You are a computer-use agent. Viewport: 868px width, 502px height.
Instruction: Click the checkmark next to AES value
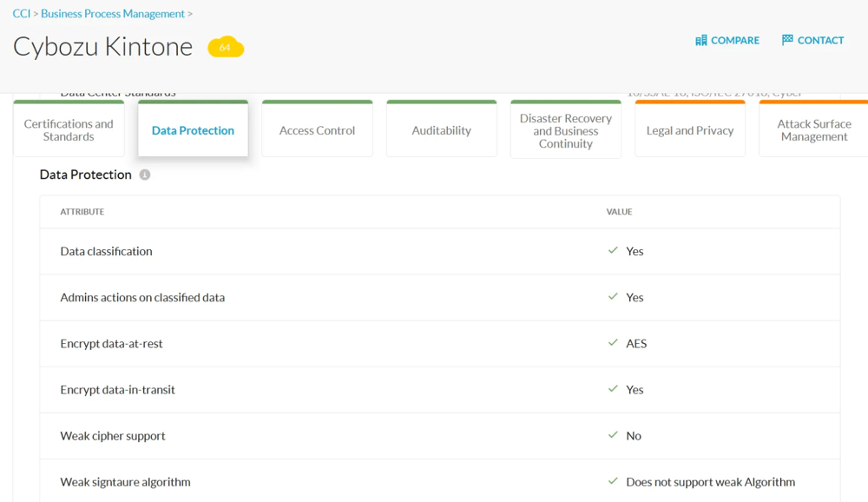613,342
